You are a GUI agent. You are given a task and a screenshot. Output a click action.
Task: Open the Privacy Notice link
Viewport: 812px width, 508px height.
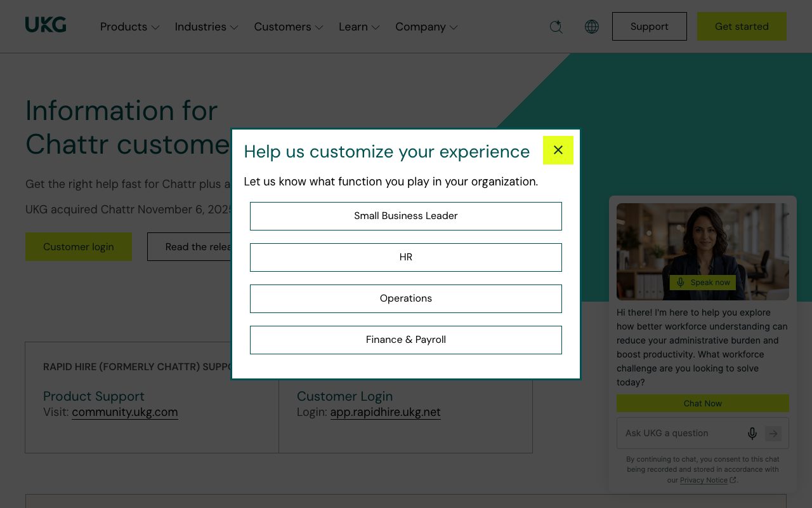pyautogui.click(x=708, y=480)
